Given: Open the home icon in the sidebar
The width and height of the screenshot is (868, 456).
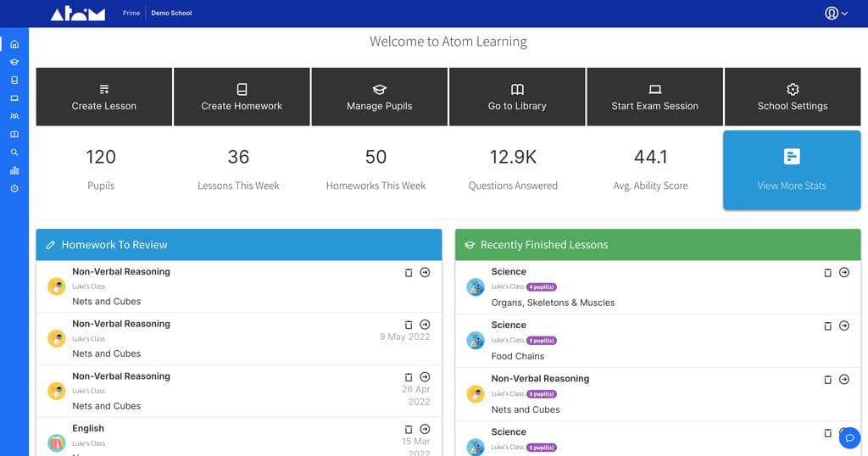Looking at the screenshot, I should click(x=14, y=44).
